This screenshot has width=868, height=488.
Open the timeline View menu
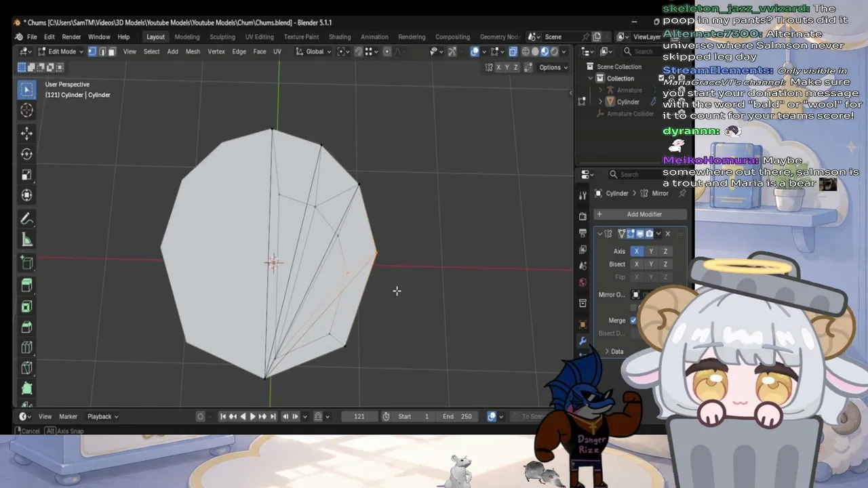45,416
